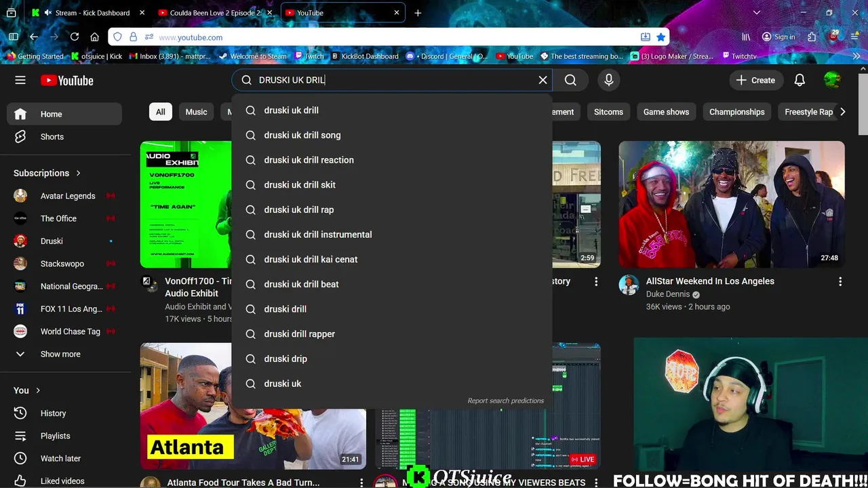
Task: Choose suggestion 'druski drill rapper'
Action: point(392,334)
